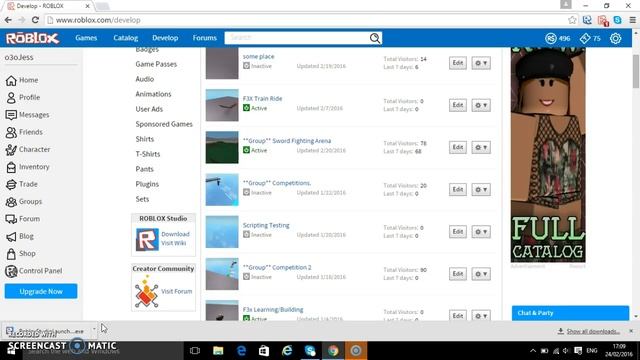Viewport: 640px width, 360px height.
Task: Open the Games menu
Action: point(86,38)
